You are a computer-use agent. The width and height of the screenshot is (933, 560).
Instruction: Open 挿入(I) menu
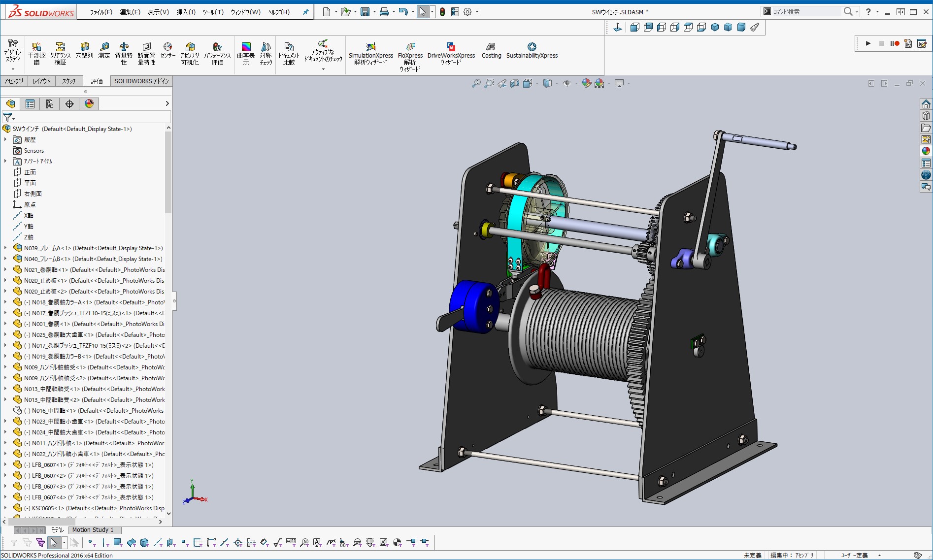point(186,12)
